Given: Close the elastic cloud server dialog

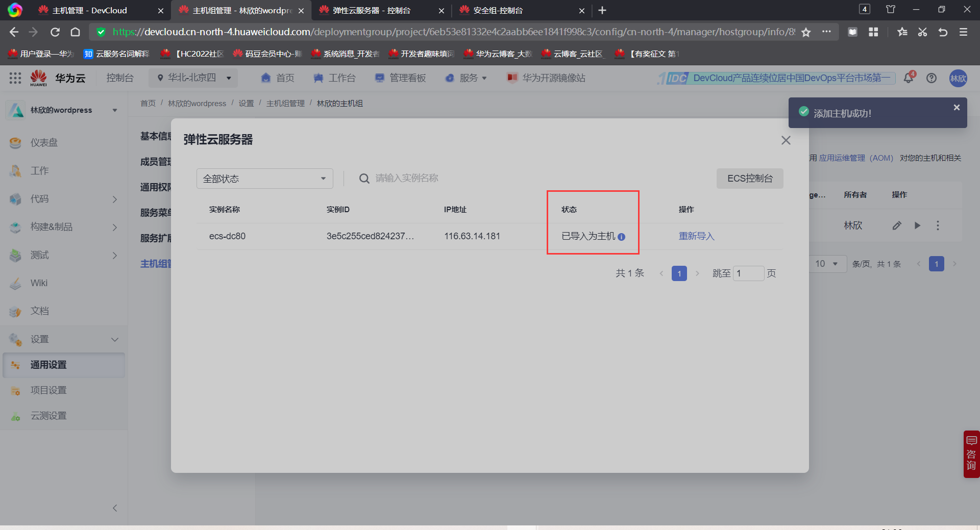Looking at the screenshot, I should coord(786,140).
